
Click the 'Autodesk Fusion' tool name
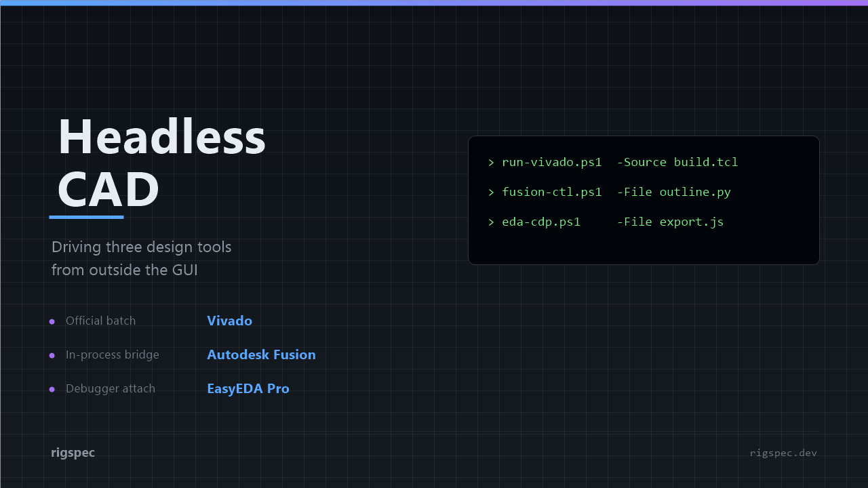pos(261,354)
